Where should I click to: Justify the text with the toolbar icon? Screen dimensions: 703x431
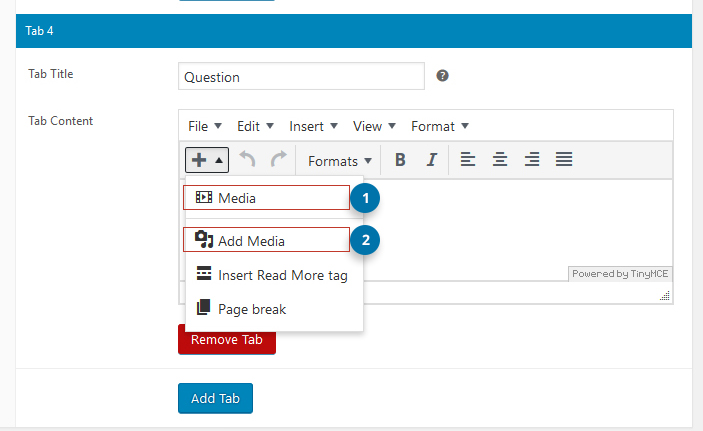pyautogui.click(x=564, y=160)
